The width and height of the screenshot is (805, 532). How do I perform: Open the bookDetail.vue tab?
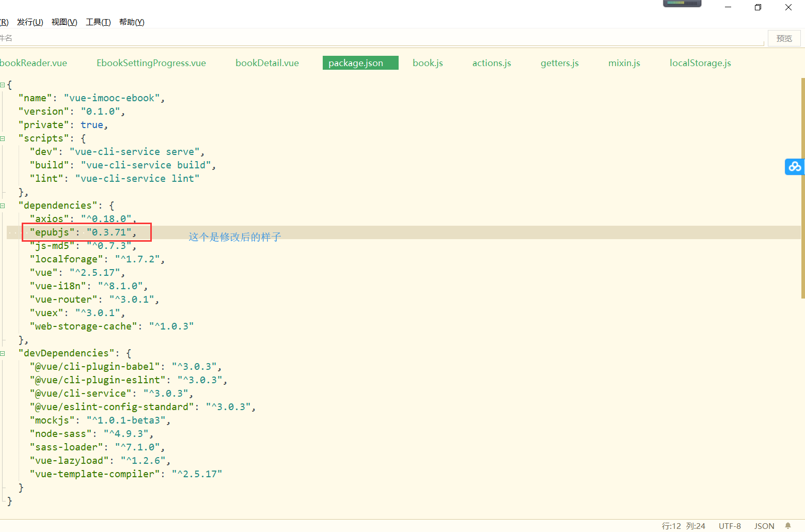(267, 63)
